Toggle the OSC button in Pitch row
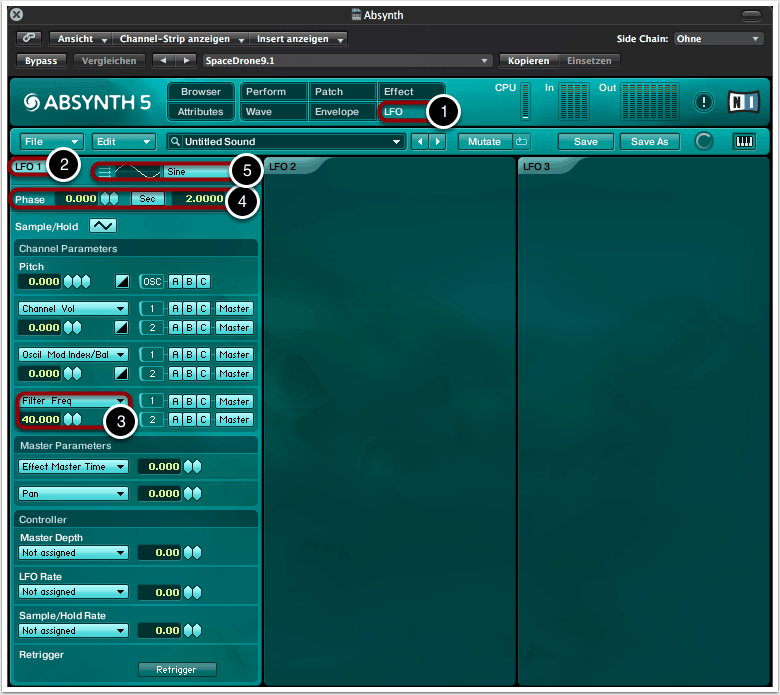 (151, 282)
